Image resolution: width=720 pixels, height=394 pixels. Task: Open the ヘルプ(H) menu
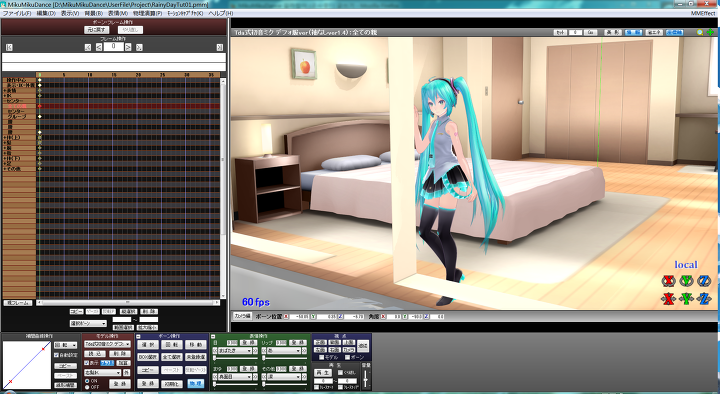pyautogui.click(x=221, y=13)
